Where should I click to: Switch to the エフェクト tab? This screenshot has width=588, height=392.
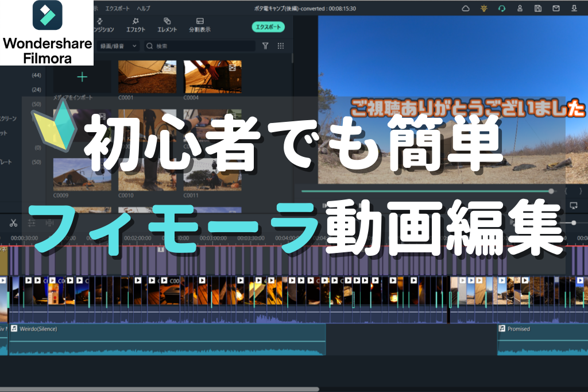[x=136, y=25]
